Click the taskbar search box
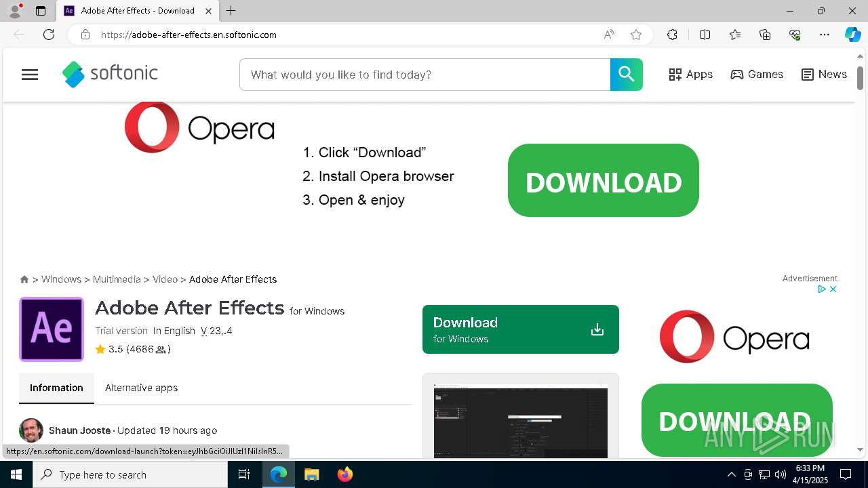This screenshot has width=868, height=488. click(x=130, y=474)
